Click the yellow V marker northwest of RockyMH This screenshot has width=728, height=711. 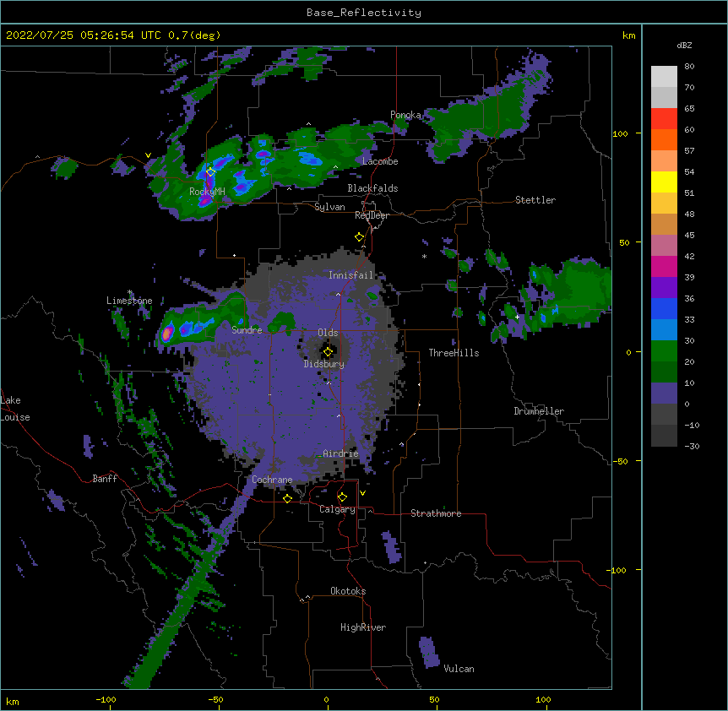click(148, 155)
